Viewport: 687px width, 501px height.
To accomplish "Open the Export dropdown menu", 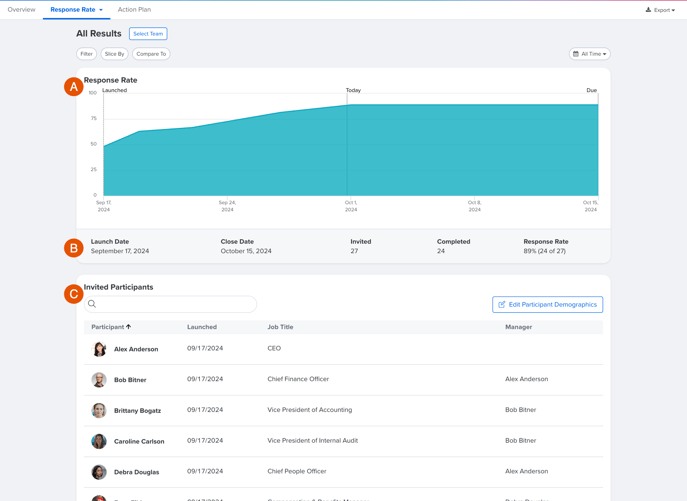I will (662, 10).
